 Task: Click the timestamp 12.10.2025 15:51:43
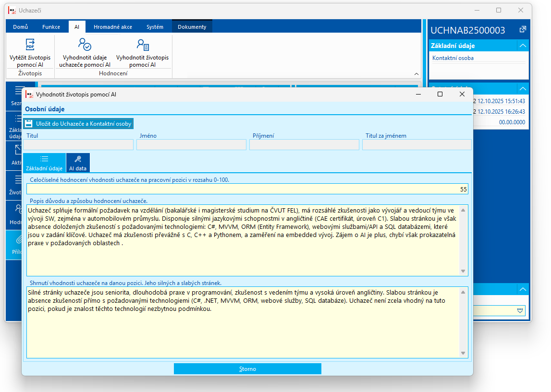click(x=501, y=101)
